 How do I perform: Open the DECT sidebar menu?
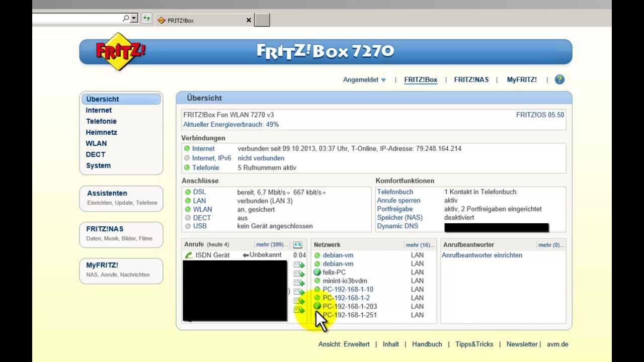[96, 154]
